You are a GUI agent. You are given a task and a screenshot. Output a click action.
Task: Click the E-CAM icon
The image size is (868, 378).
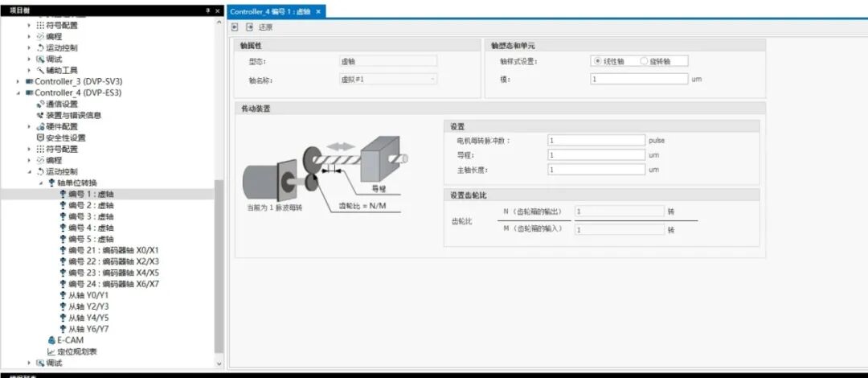click(x=51, y=340)
